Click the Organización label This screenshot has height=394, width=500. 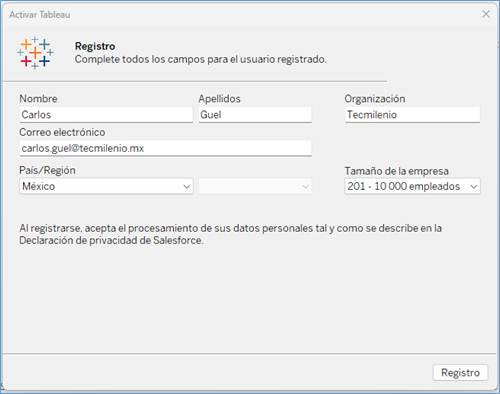point(375,99)
